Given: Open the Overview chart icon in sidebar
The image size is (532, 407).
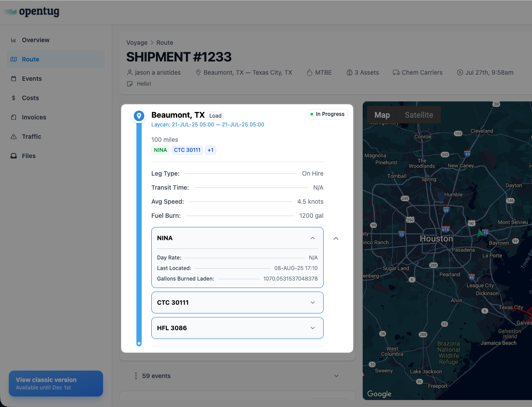Looking at the screenshot, I should click(14, 40).
